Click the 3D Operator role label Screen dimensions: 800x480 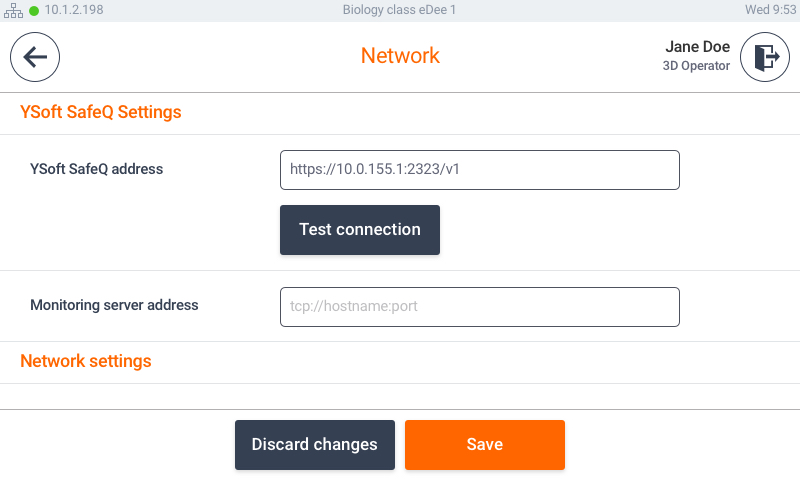click(696, 67)
